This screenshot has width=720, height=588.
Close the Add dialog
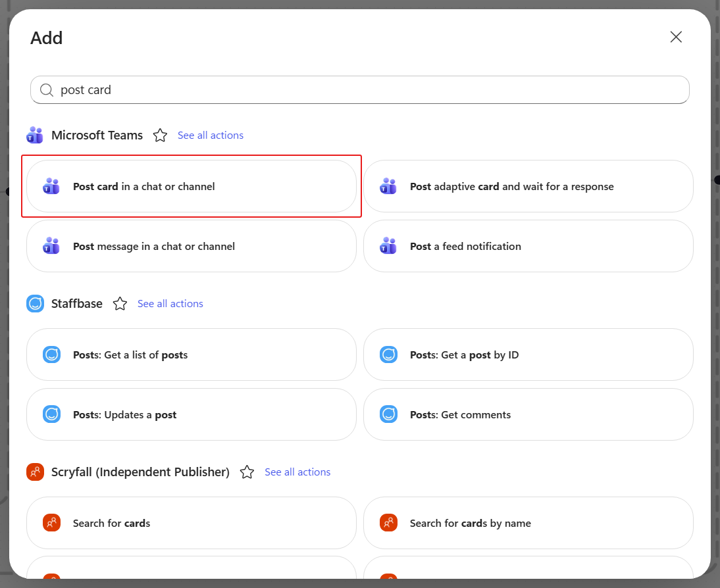tap(676, 37)
